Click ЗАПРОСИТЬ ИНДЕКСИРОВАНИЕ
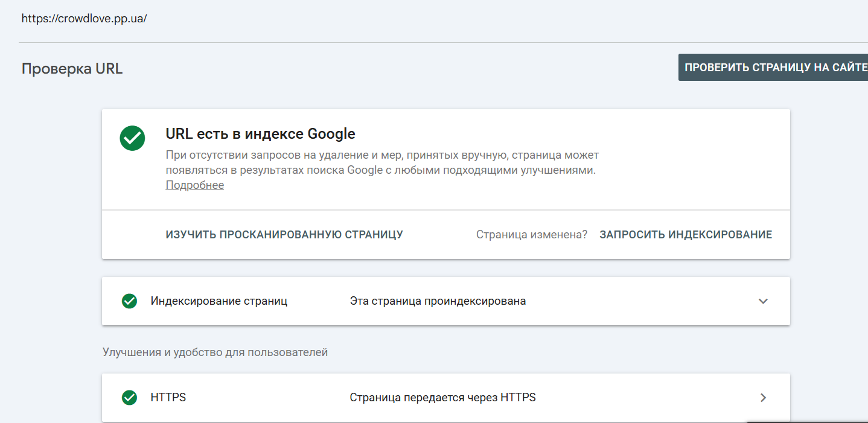Image resolution: width=868 pixels, height=423 pixels. (x=686, y=235)
